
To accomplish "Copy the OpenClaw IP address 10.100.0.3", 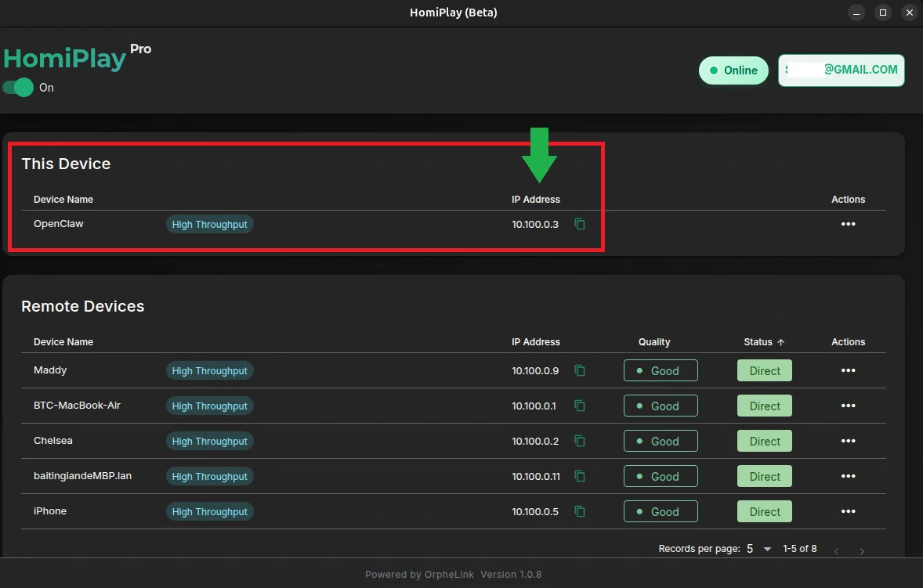I will point(580,224).
